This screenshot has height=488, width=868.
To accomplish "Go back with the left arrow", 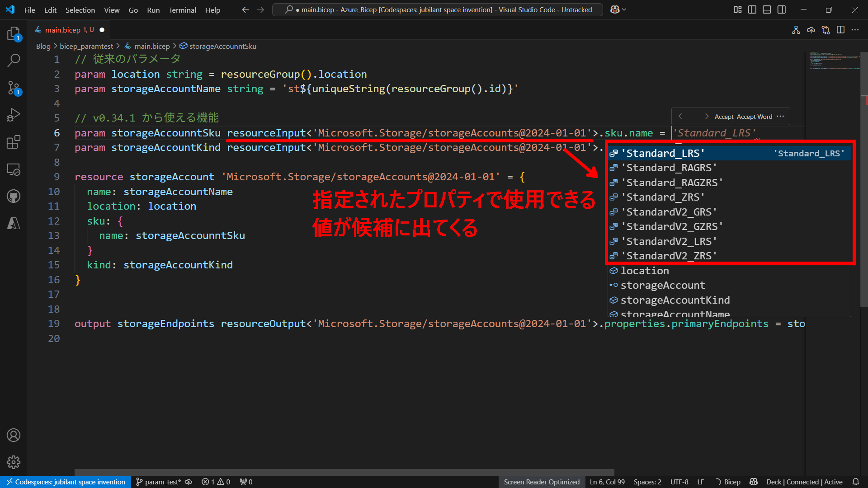I will coord(245,9).
